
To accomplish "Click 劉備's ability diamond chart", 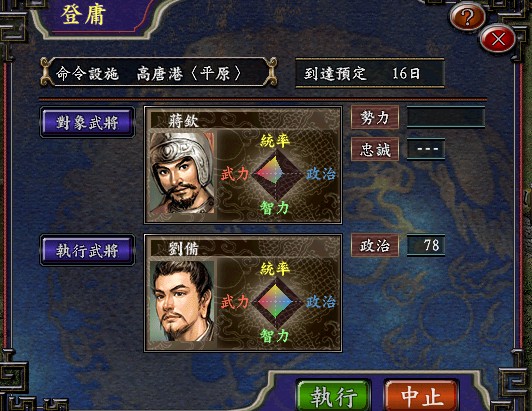I will pos(276,301).
